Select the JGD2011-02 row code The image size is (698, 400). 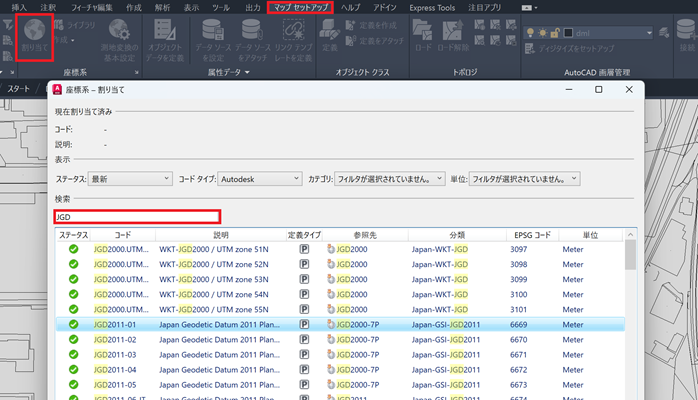tap(115, 339)
